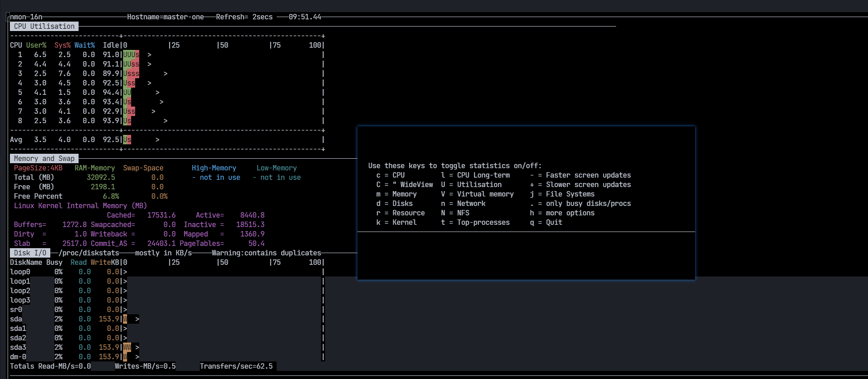Click Writes-MB/s=0.5 in the totals line
This screenshot has width=868, height=379.
[145, 366]
